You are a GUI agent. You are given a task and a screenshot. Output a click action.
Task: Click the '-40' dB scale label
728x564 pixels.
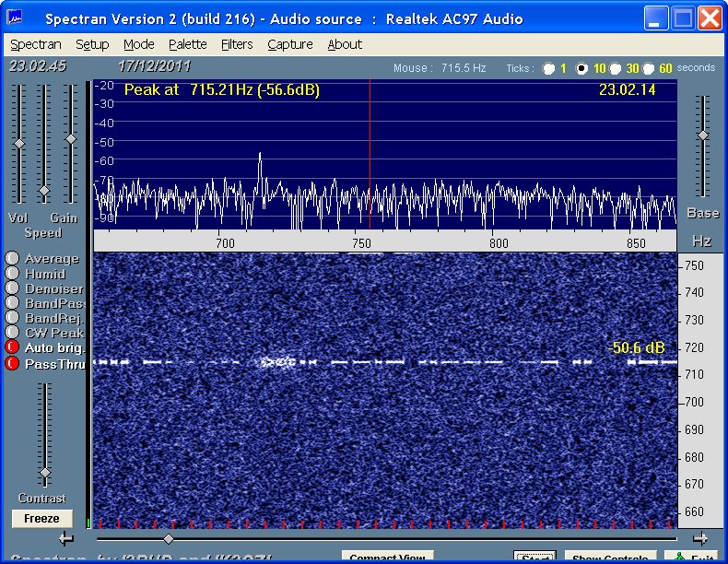(x=104, y=123)
